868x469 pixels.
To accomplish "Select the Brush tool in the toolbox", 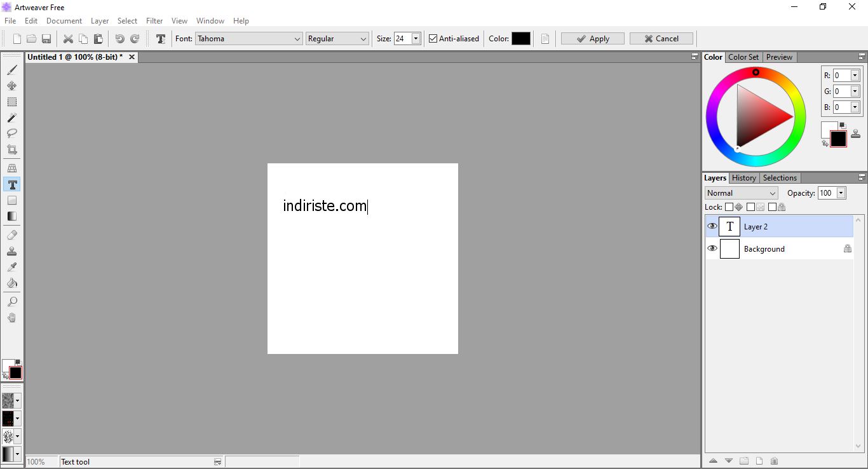I will click(12, 70).
